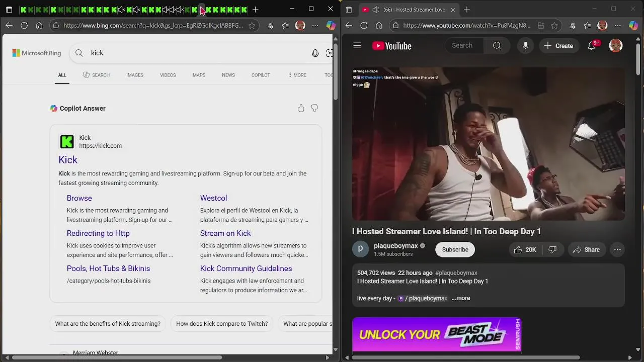Ask benefits of Kick streaming suggestion

[108, 324]
